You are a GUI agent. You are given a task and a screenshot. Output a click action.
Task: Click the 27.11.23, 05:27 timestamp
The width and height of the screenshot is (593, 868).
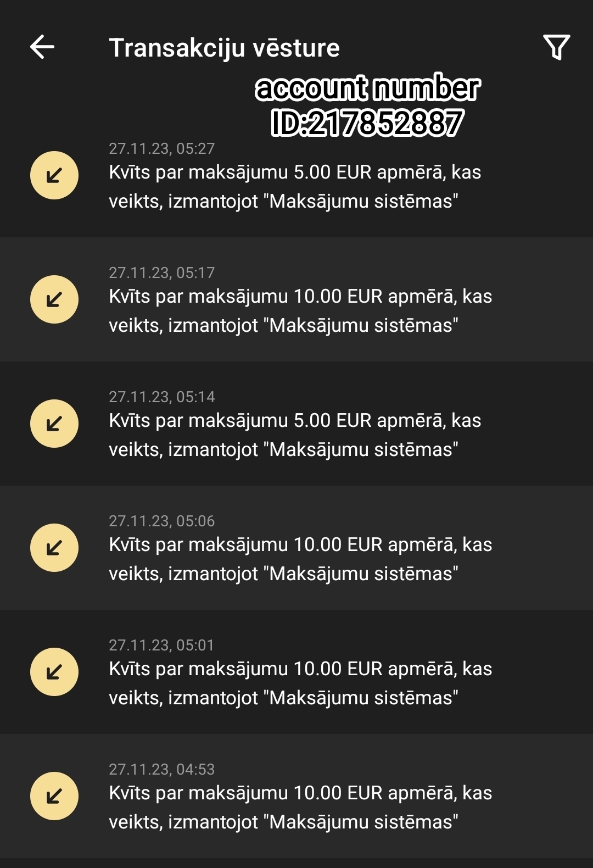(161, 148)
